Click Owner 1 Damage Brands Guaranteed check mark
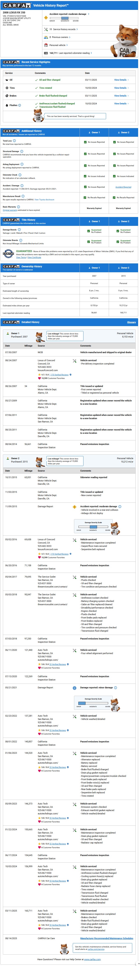 pos(89,231)
